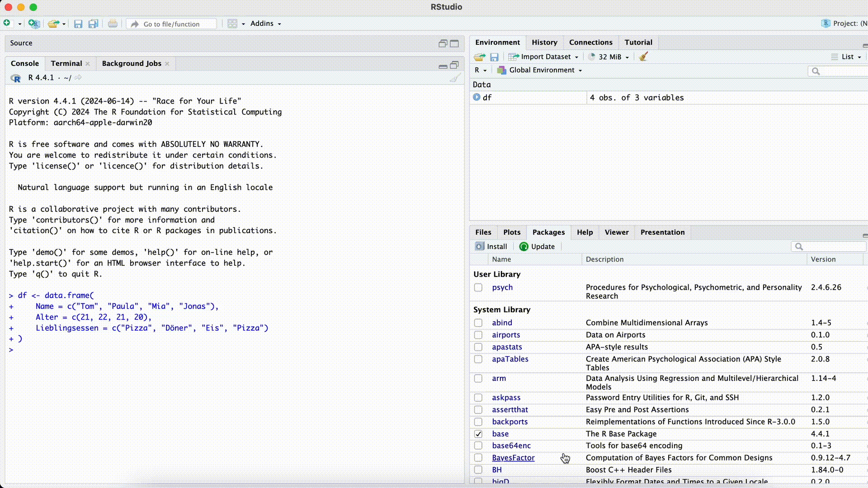868x488 pixels.
Task: Clear the console with broom icon
Action: tap(455, 78)
